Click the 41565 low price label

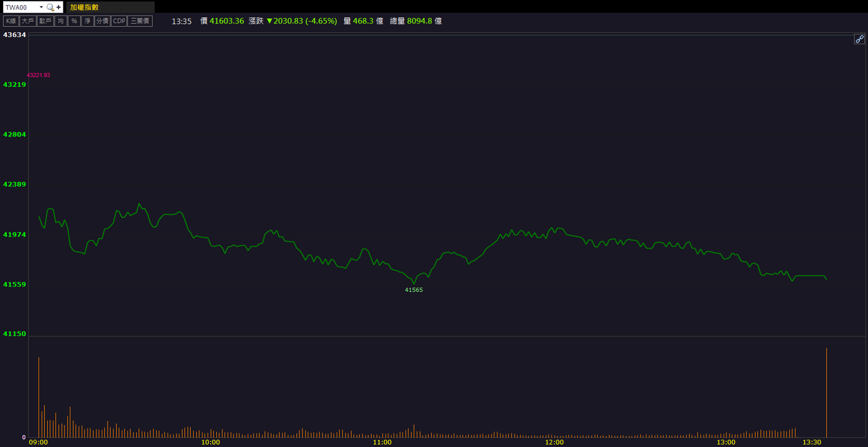414,290
